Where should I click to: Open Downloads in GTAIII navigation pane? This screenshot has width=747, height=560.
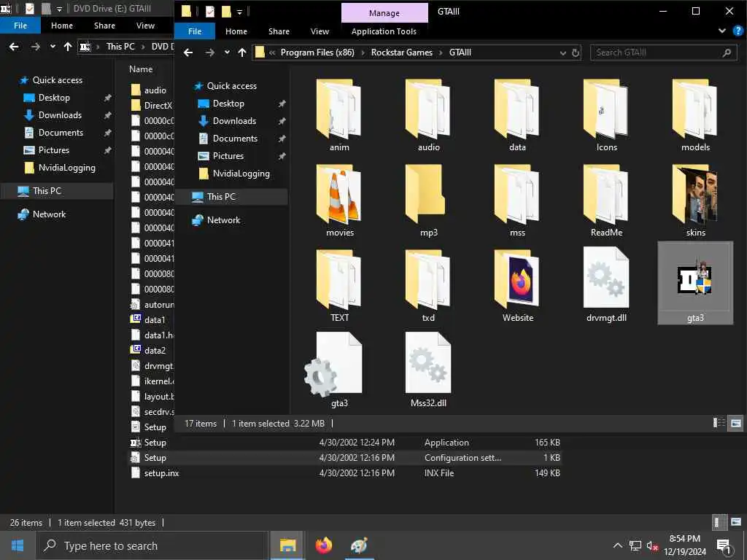pos(234,121)
